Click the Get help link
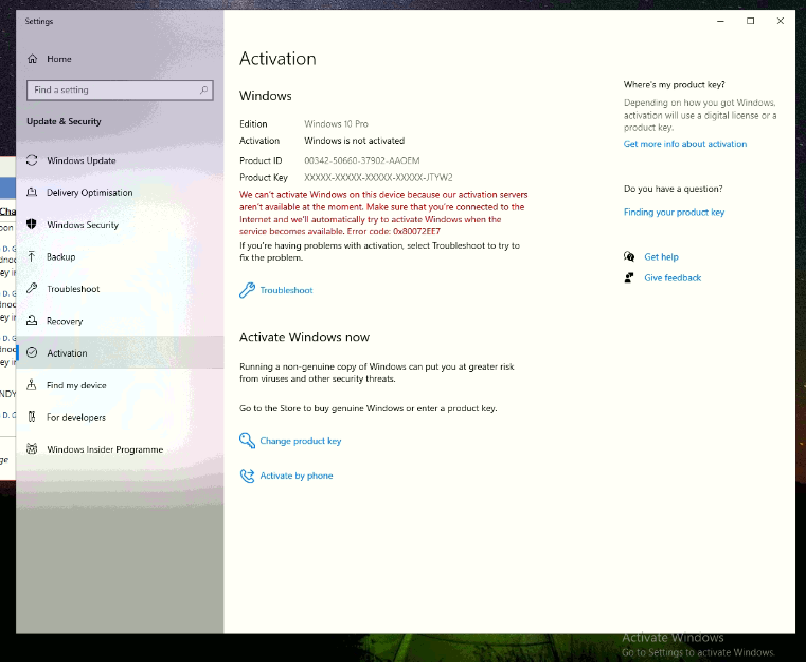 tap(661, 256)
